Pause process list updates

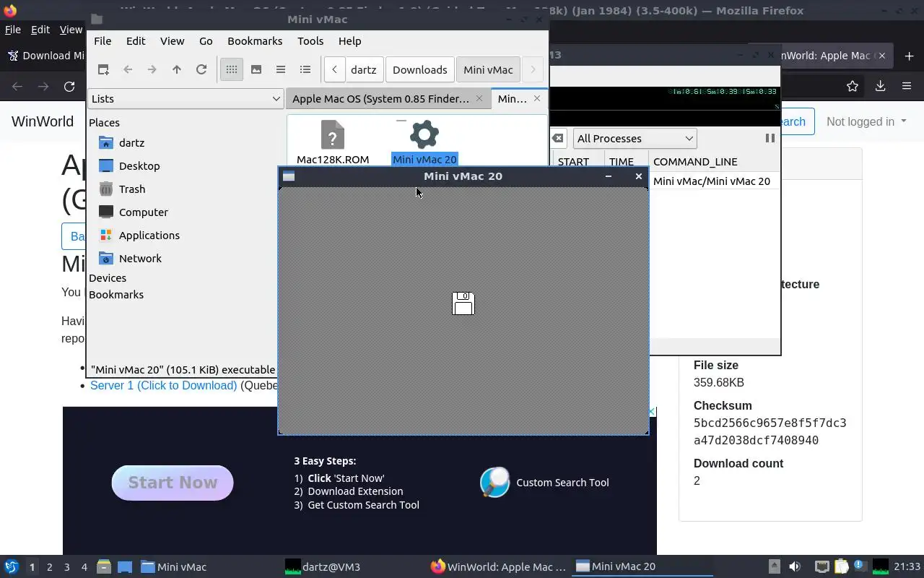pyautogui.click(x=770, y=138)
